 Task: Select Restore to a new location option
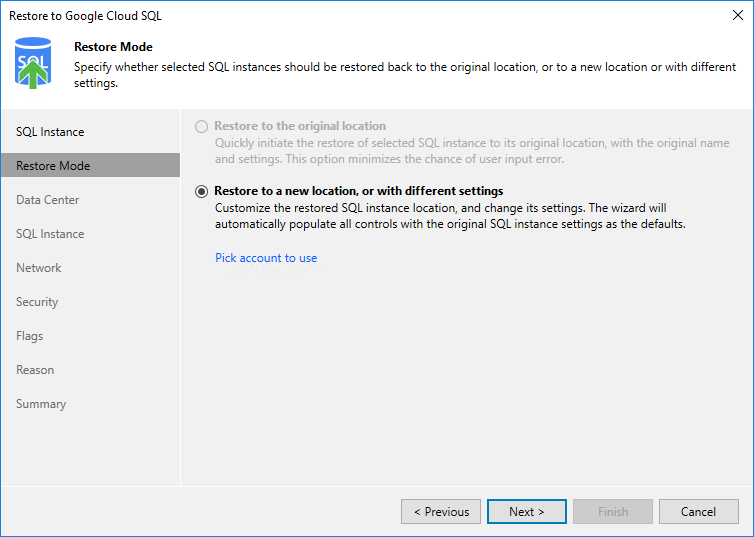point(203,191)
